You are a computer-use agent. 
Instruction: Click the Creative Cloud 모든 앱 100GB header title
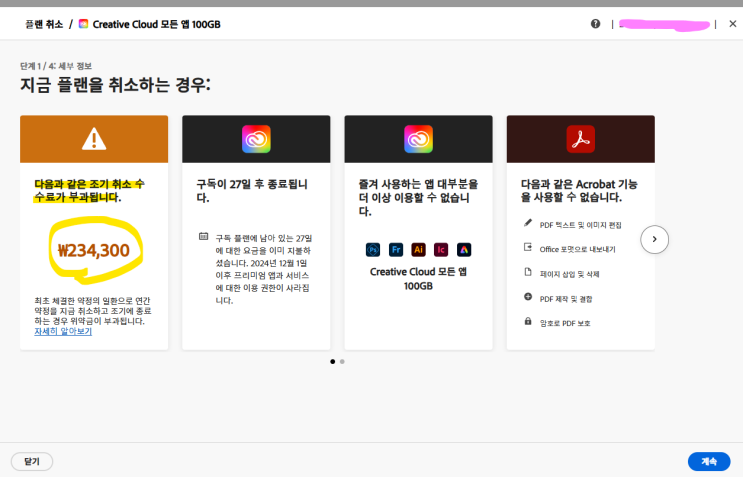[x=156, y=24]
